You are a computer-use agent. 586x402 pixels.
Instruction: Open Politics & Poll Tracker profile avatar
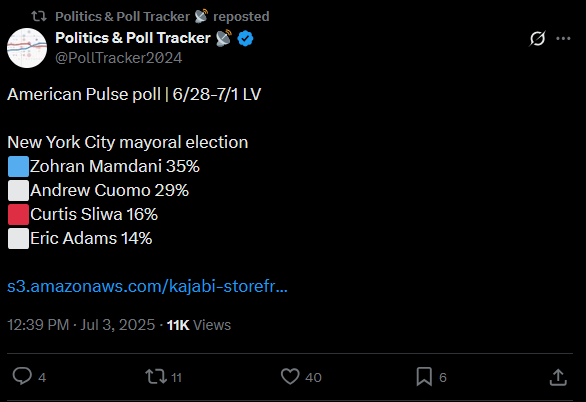pyautogui.click(x=27, y=48)
